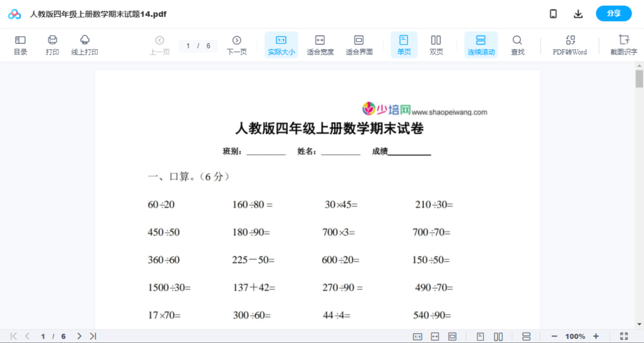Click PDF转Word conversion tool
Viewport: 644px width, 343px height.
tap(570, 45)
